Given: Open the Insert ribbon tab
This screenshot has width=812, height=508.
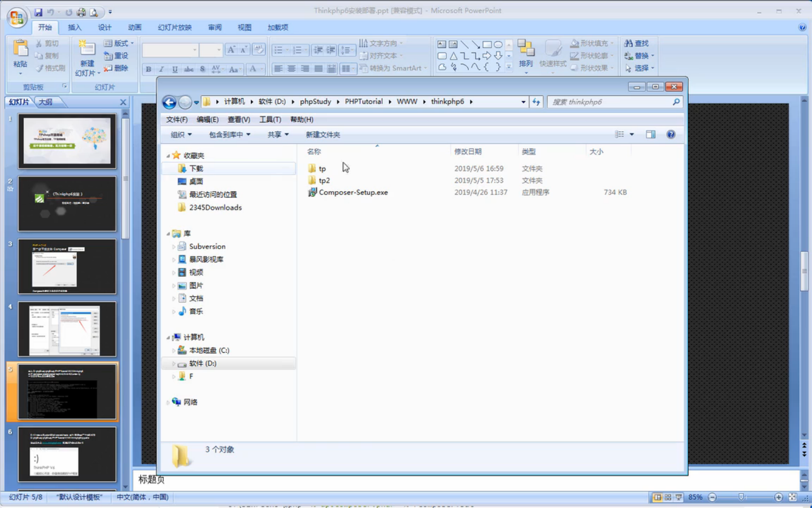Looking at the screenshot, I should point(74,28).
